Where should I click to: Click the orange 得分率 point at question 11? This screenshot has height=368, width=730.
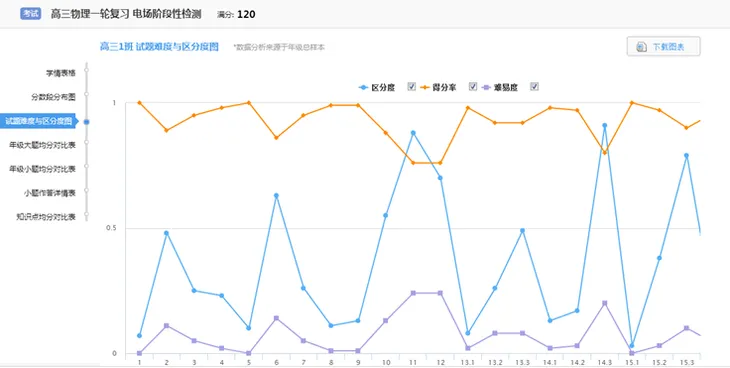pyautogui.click(x=413, y=163)
